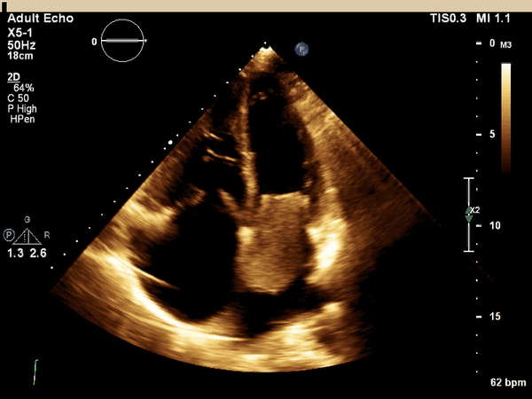The width and height of the screenshot is (532, 399).
Task: Click the circular probe rotation angle indicator
Action: [123, 41]
